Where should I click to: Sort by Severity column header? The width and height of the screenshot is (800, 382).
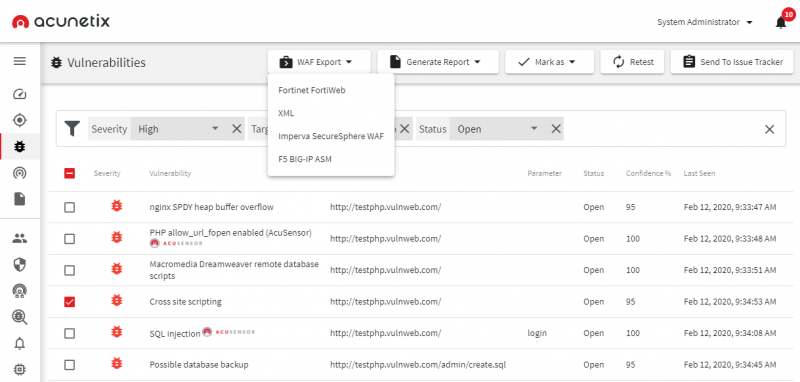[107, 173]
